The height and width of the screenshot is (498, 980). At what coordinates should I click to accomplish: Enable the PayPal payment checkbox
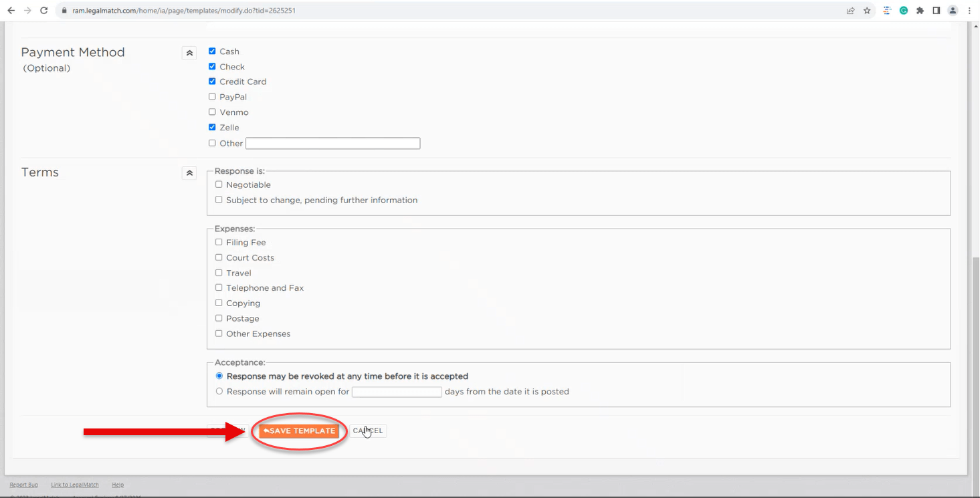212,97
